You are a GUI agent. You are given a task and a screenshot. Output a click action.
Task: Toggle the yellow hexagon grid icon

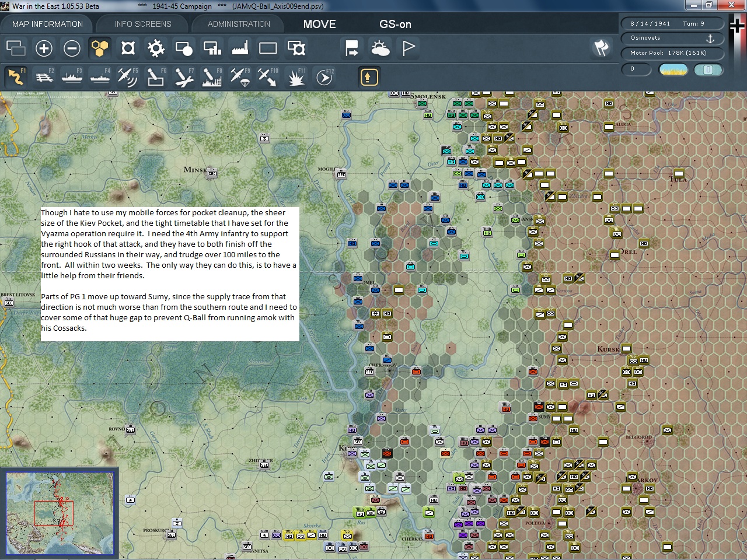100,48
